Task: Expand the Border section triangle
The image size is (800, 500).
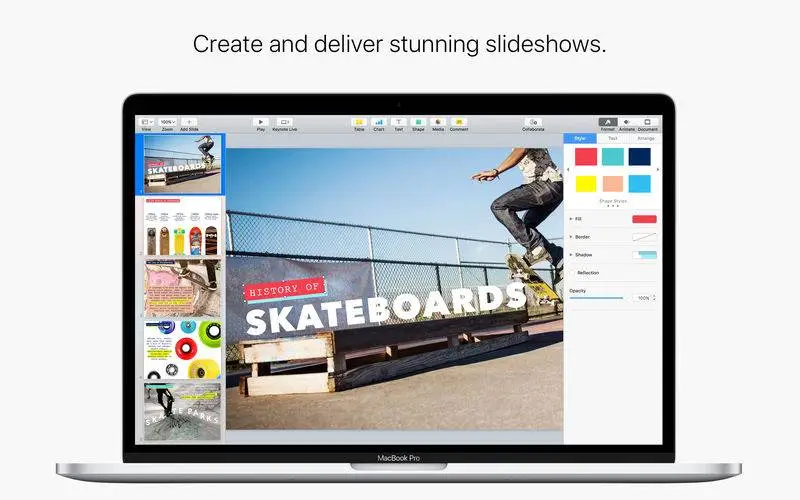Action: (x=571, y=237)
